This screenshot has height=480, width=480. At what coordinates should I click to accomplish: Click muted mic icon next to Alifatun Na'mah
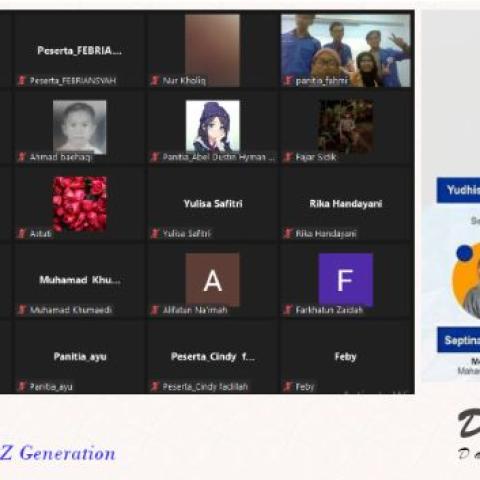pyautogui.click(x=155, y=310)
